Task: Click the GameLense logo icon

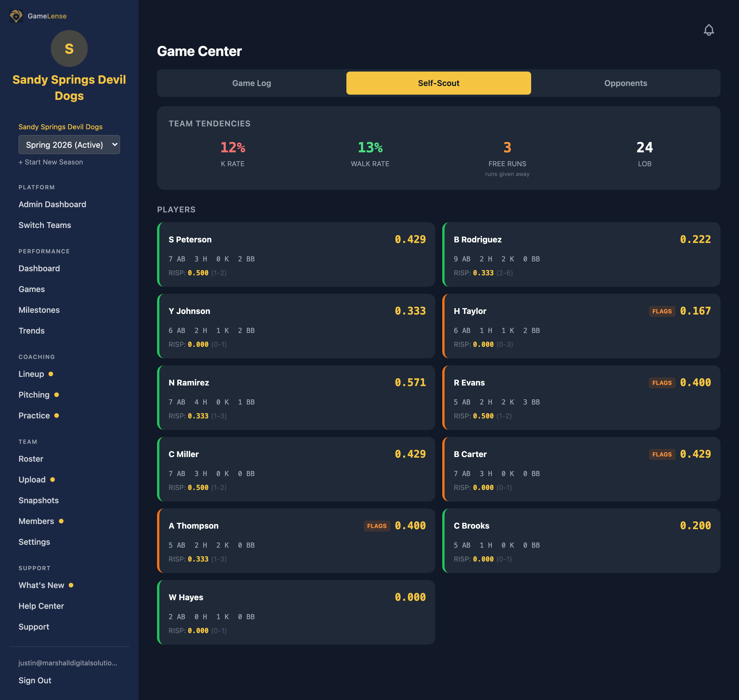Action: [16, 16]
